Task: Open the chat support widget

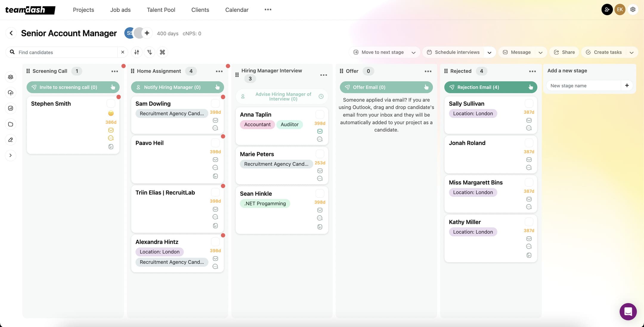Action: pyautogui.click(x=628, y=312)
